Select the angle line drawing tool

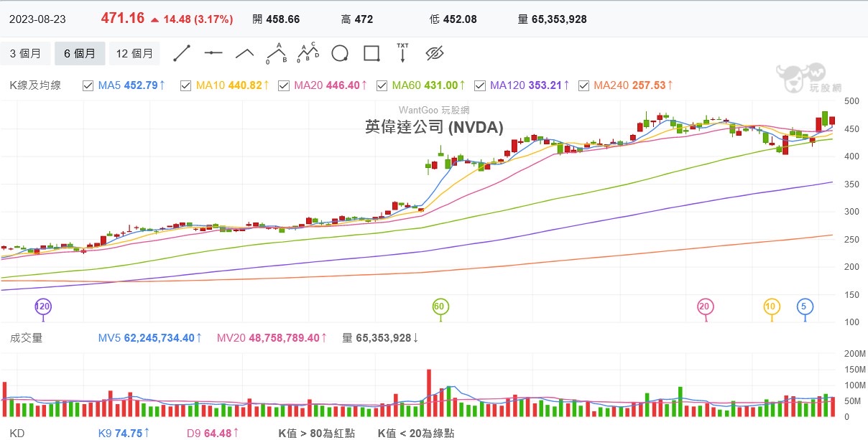coord(245,53)
